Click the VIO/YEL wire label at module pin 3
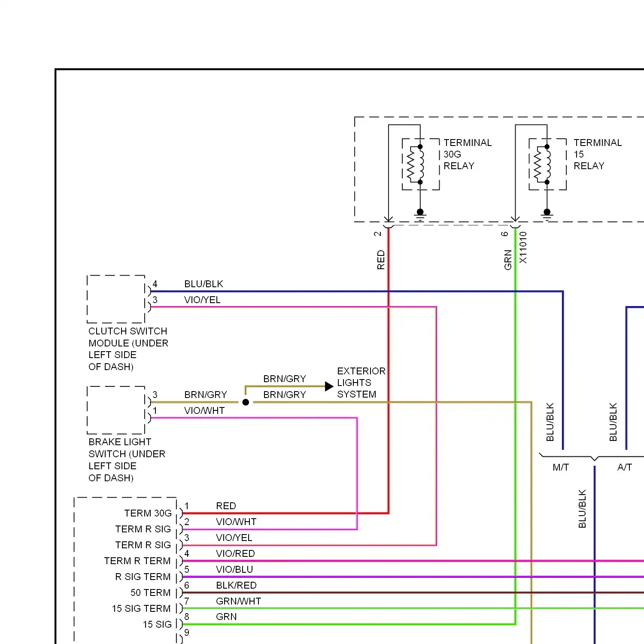The height and width of the screenshot is (644, 644). pyautogui.click(x=234, y=538)
